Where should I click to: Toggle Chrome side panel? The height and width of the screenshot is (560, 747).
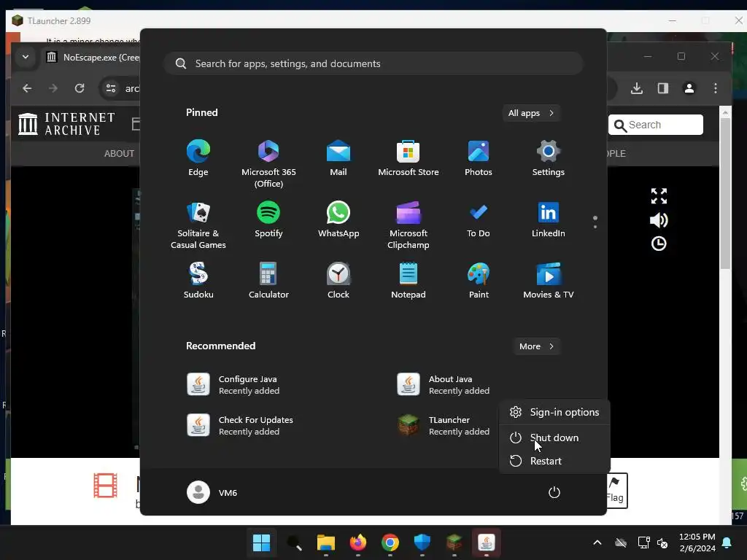pyautogui.click(x=662, y=88)
